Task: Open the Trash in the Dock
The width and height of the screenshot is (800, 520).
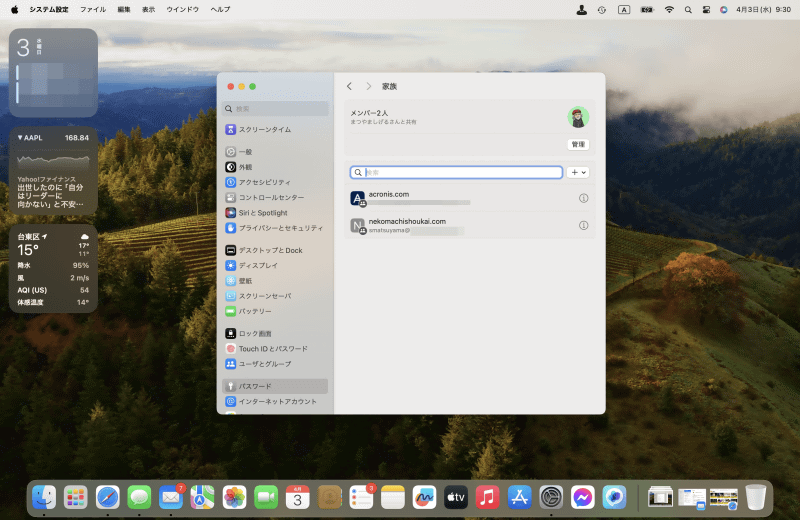Action: [x=756, y=497]
